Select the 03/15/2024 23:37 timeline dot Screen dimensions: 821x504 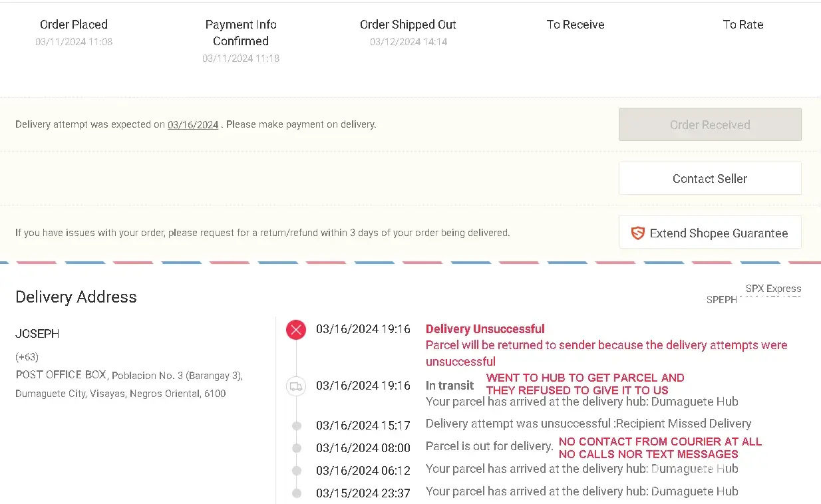coord(297,493)
